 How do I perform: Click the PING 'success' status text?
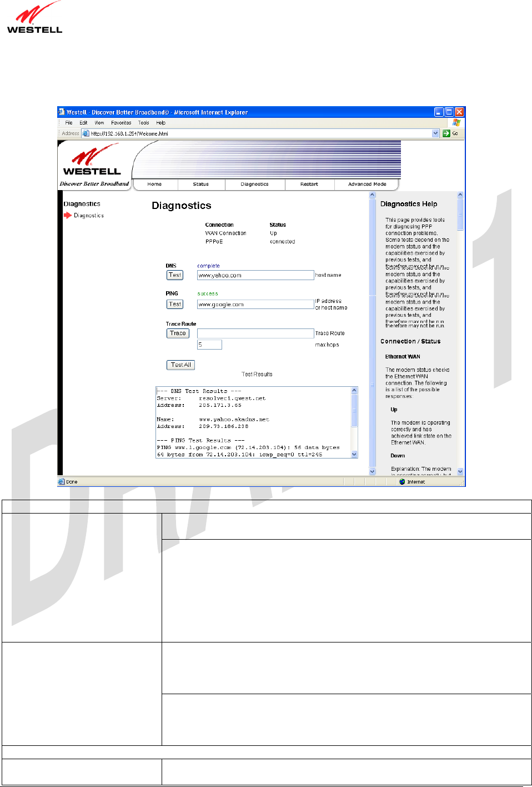coord(208,293)
